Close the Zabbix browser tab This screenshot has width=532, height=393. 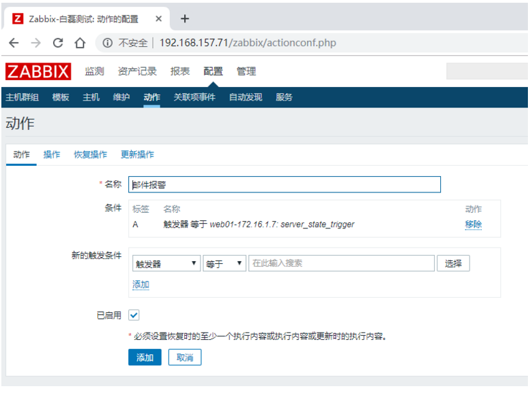pyautogui.click(x=158, y=19)
